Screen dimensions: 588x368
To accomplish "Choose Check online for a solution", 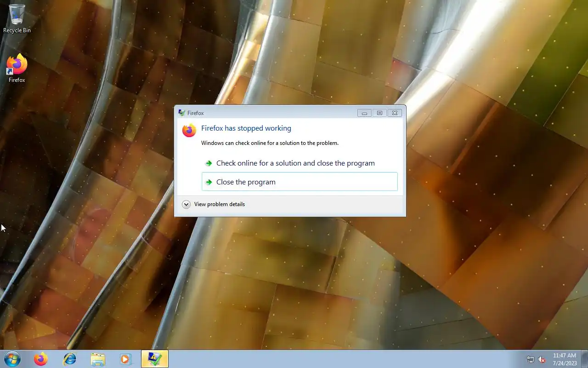I will click(300, 163).
